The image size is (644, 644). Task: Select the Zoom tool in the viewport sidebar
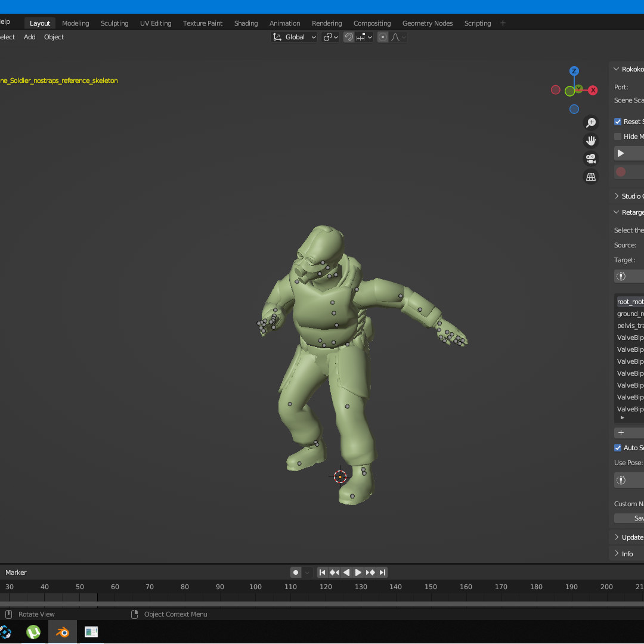pyautogui.click(x=590, y=122)
